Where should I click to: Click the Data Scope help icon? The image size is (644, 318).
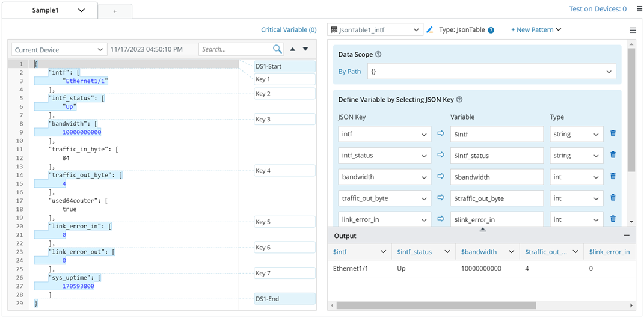coord(378,54)
